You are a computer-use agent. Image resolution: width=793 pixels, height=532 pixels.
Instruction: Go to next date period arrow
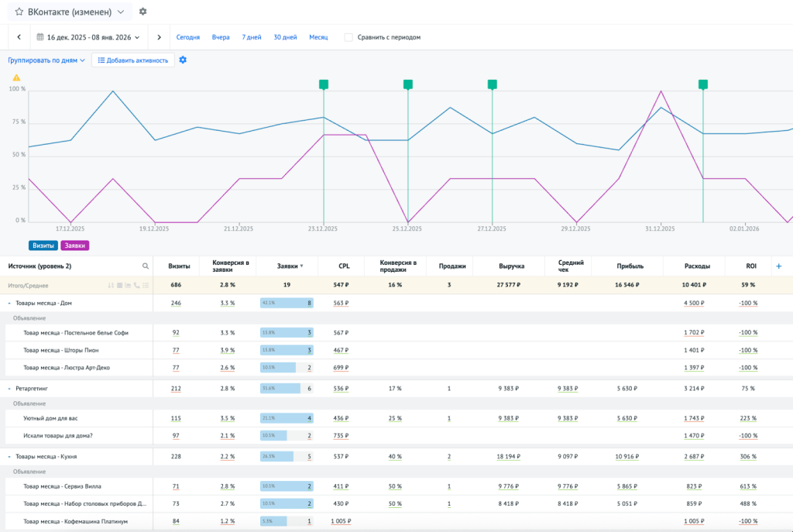159,37
